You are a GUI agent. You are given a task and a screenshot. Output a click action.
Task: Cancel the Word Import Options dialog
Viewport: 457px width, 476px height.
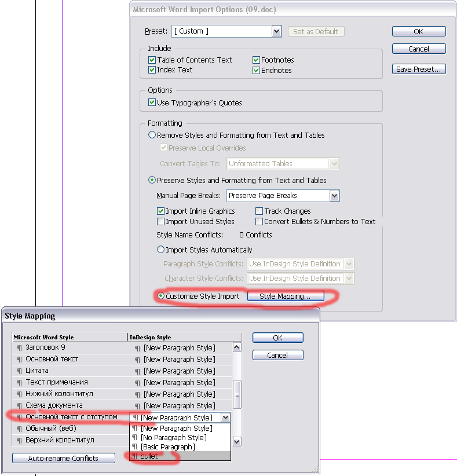pyautogui.click(x=419, y=49)
